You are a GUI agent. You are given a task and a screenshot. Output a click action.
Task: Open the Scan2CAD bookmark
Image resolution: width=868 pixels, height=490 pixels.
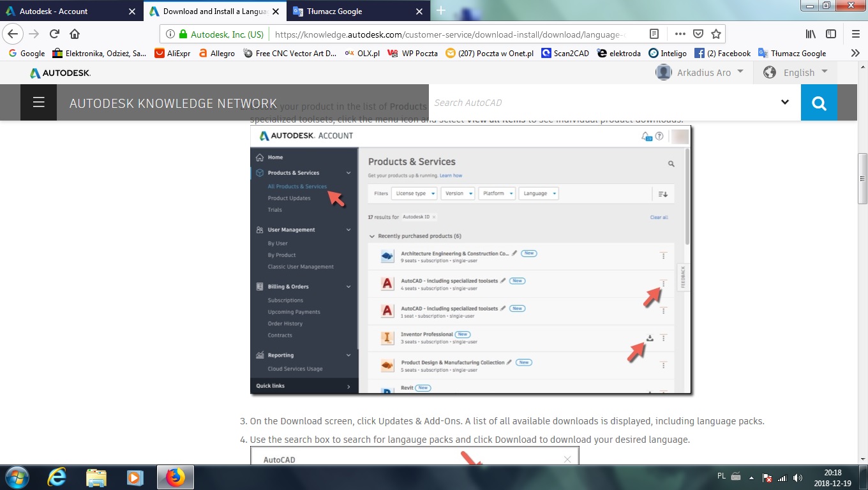tap(565, 54)
